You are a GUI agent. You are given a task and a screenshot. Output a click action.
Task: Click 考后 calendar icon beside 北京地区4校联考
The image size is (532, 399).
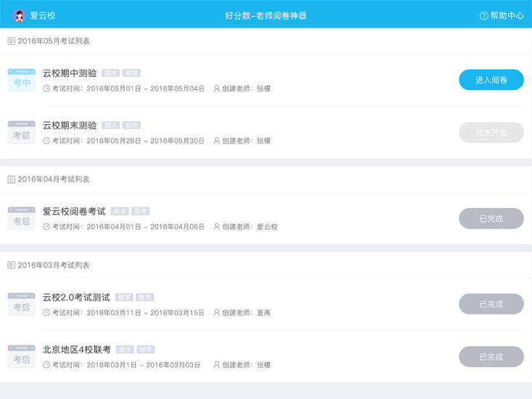pyautogui.click(x=22, y=357)
